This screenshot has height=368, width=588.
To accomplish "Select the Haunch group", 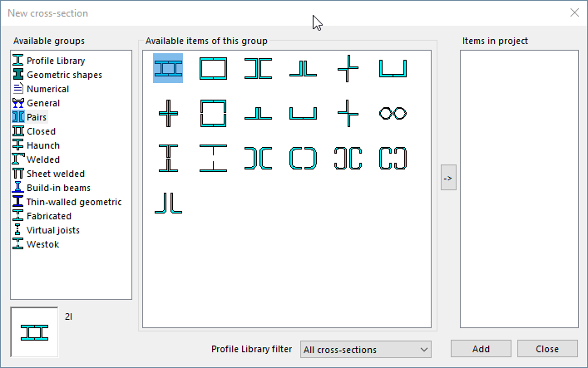I will (x=43, y=145).
